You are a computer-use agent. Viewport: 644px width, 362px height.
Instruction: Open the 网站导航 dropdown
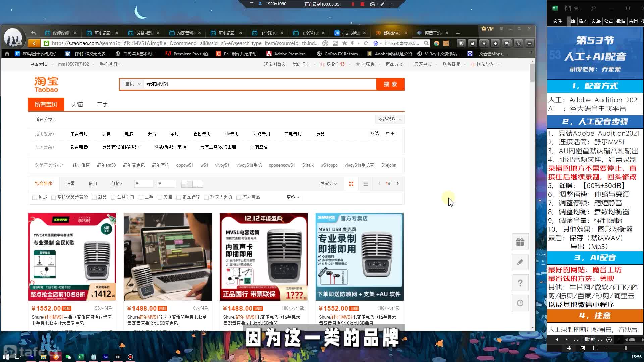pyautogui.click(x=485, y=64)
